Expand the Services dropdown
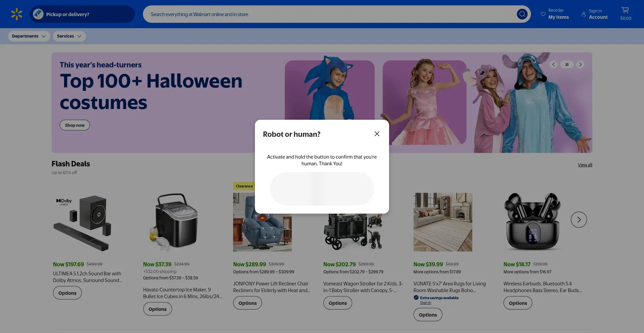This screenshot has width=644, height=333. click(x=69, y=36)
